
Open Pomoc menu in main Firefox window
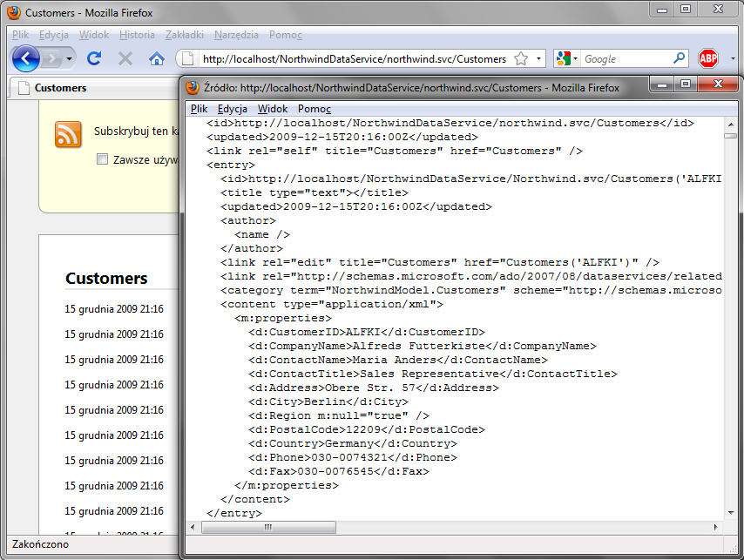coord(285,35)
